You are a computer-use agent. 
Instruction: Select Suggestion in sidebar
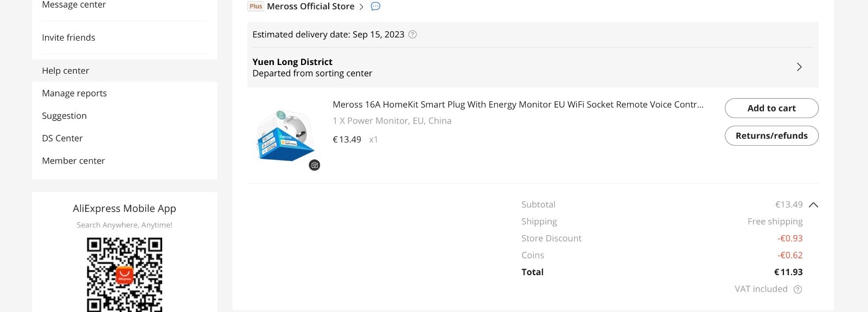[x=64, y=115]
